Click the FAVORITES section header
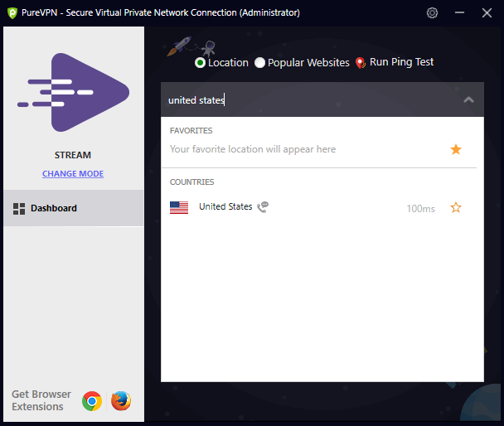 (x=191, y=131)
